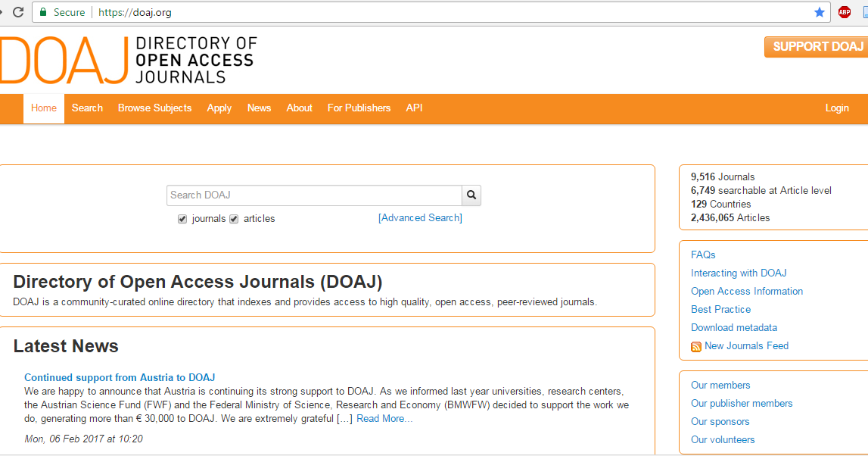868x456 pixels.
Task: Click the '2,436,065 Articles' statistic
Action: [730, 217]
